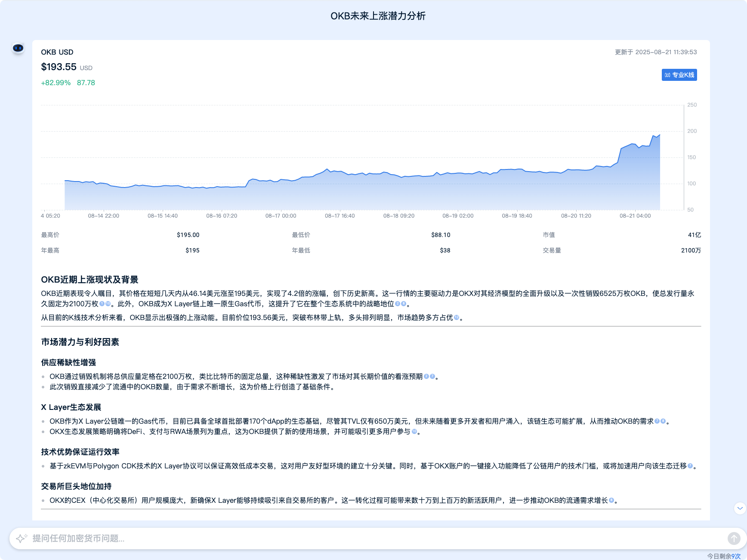The image size is (747, 560).
Task: Click the sparkle icon in the input bar
Action: pyautogui.click(x=22, y=538)
